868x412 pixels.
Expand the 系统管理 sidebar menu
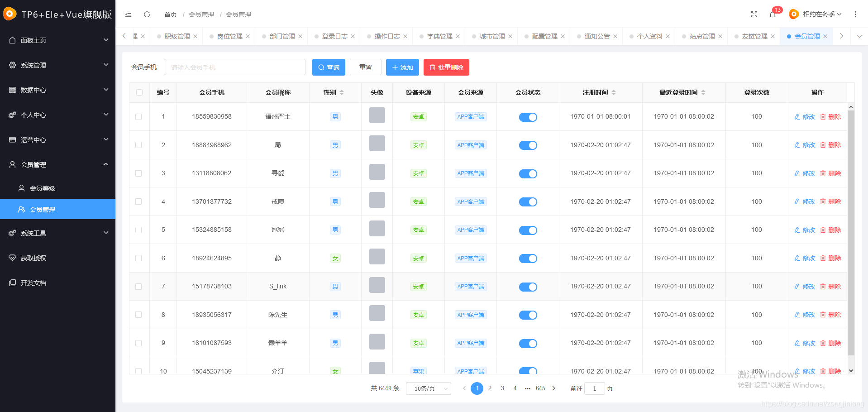click(58, 65)
